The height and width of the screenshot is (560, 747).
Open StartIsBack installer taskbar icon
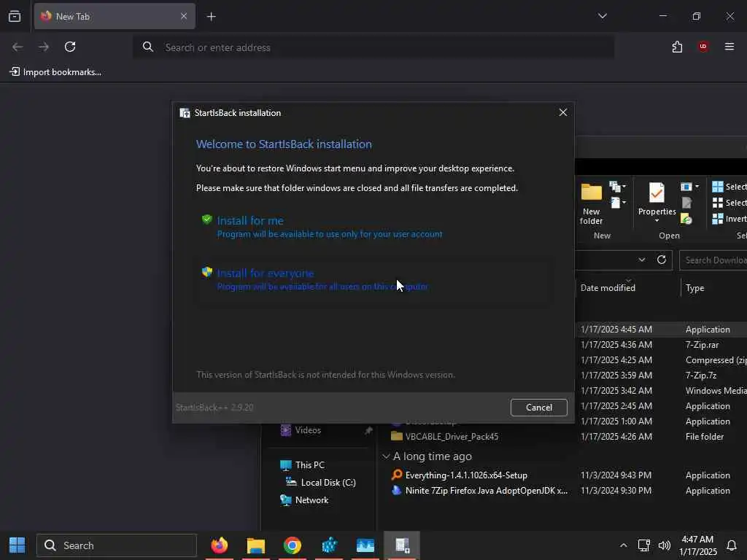(x=402, y=545)
